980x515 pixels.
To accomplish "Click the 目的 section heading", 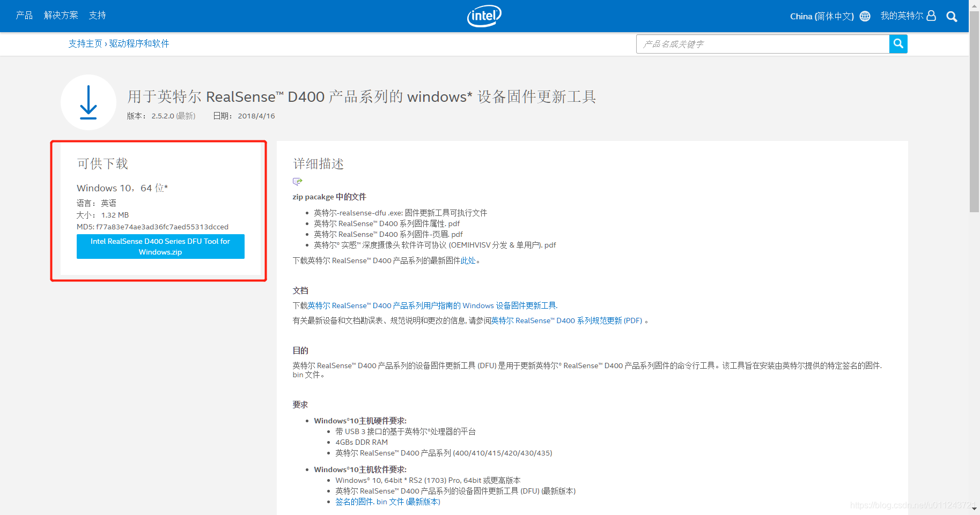I will [x=300, y=350].
